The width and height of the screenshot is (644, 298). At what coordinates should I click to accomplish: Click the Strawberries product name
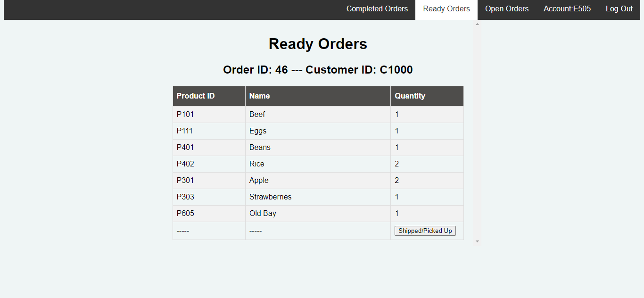point(271,197)
